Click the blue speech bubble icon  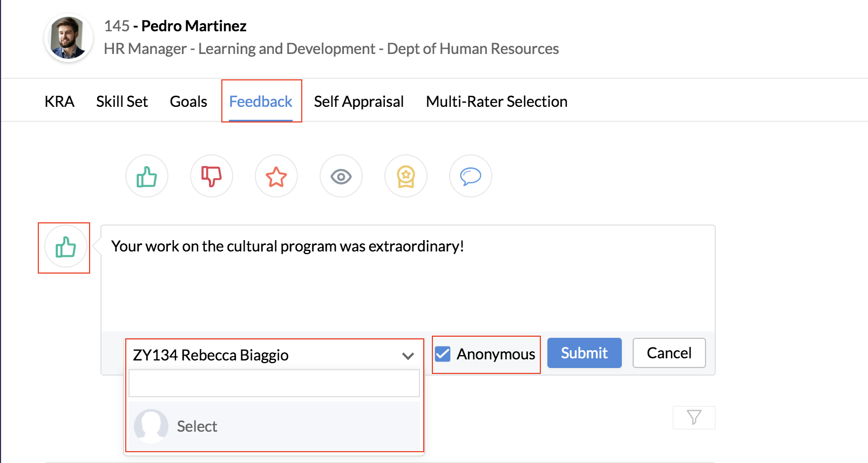click(471, 176)
